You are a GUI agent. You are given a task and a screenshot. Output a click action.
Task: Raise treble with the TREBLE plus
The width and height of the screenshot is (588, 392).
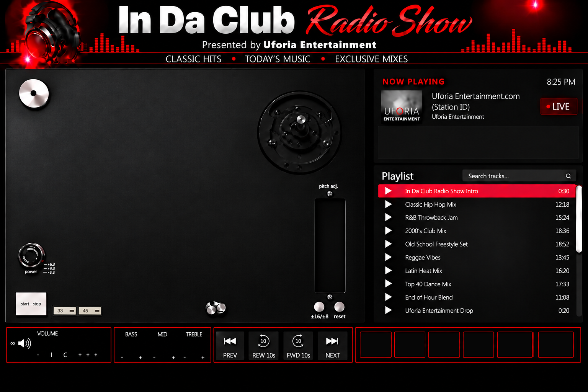click(203, 358)
